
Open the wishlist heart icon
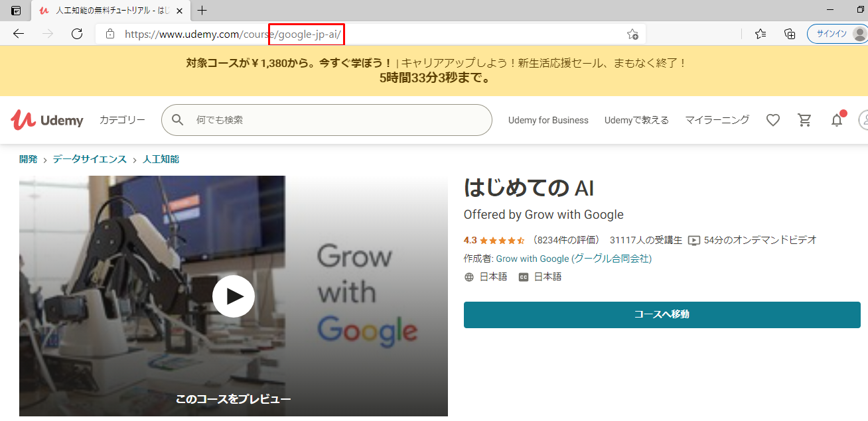772,120
